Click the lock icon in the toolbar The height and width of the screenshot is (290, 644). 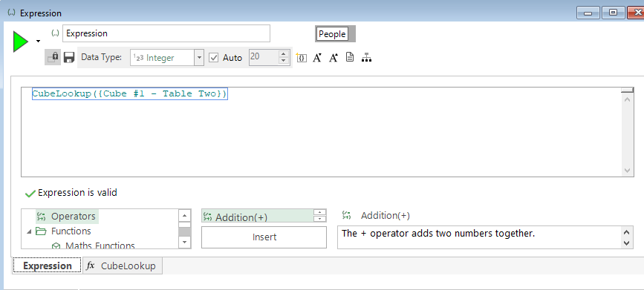click(53, 57)
